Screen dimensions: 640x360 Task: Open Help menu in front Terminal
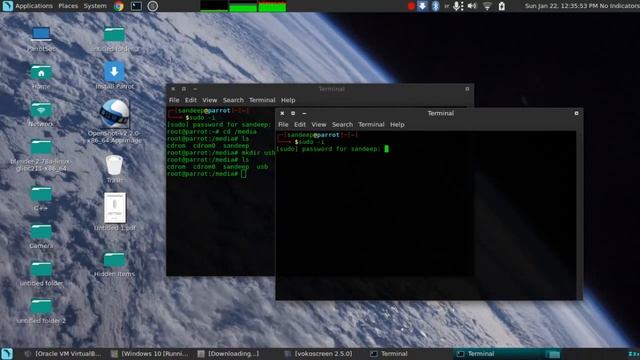point(397,124)
